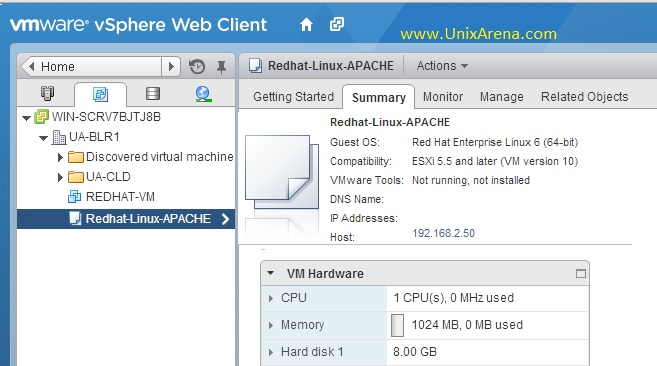Open the Related Objects tab
The height and width of the screenshot is (366, 657).
[x=585, y=97]
